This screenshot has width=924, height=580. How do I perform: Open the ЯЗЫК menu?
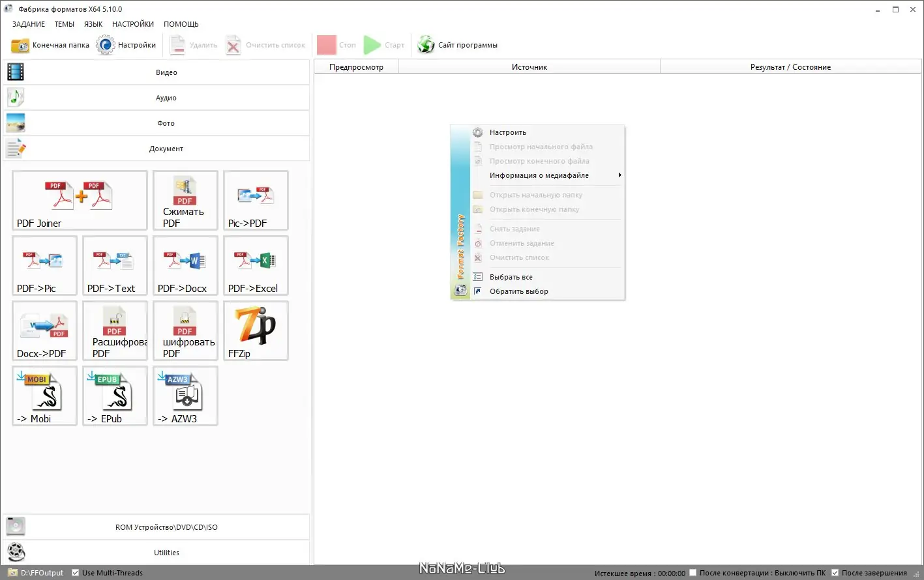[93, 24]
